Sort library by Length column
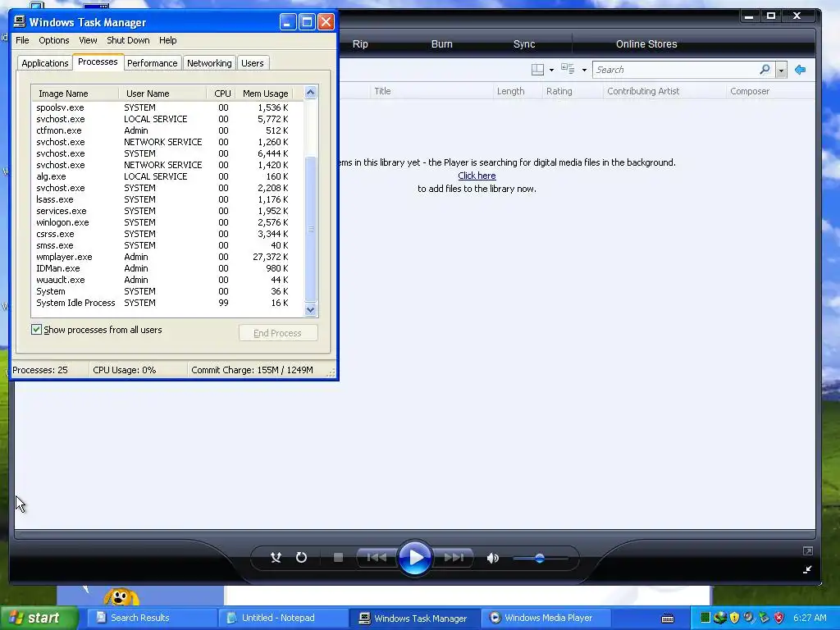Viewport: 840px width, 630px height. (510, 91)
